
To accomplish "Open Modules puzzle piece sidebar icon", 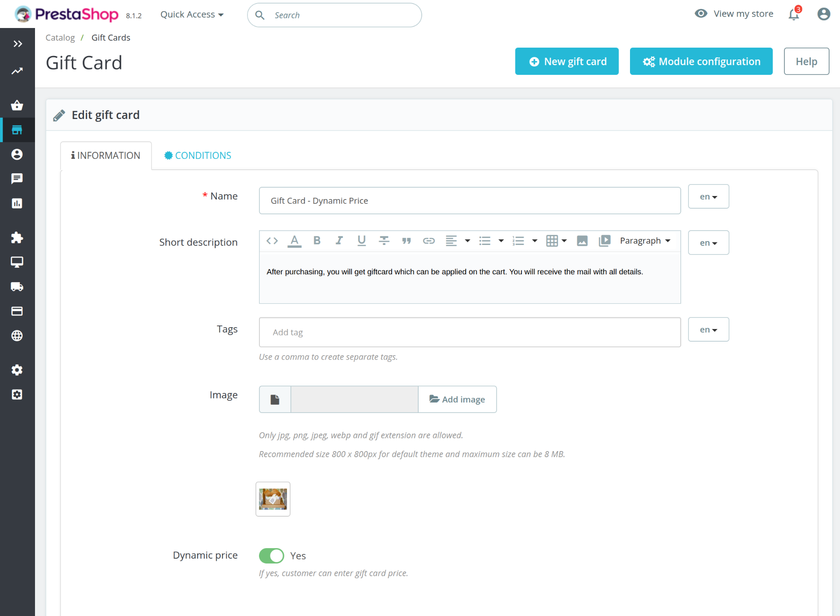I will click(17, 238).
